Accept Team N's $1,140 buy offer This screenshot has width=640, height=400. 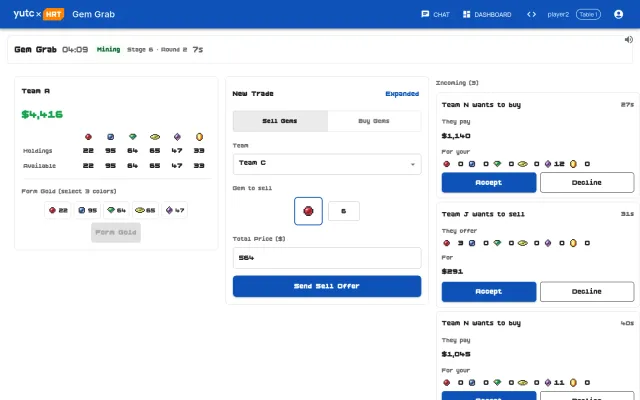tap(489, 182)
